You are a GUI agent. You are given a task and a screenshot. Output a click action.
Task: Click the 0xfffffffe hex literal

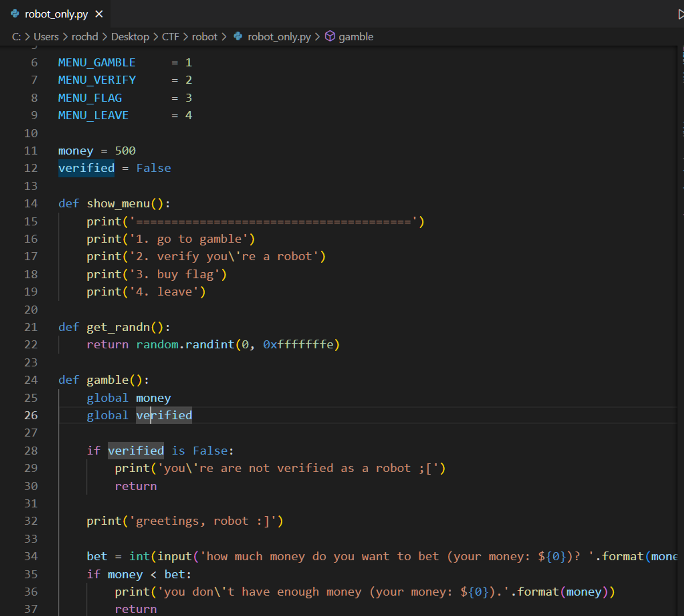pos(298,344)
